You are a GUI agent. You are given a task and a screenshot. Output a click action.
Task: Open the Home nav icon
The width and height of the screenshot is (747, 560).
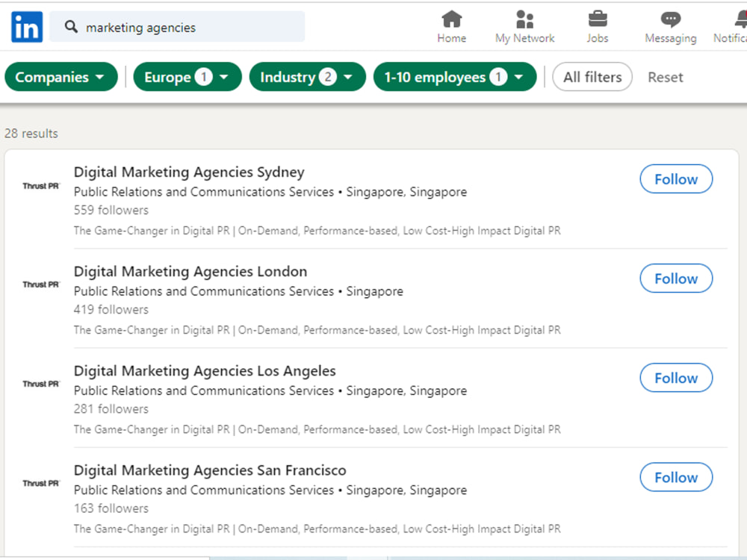pyautogui.click(x=452, y=19)
